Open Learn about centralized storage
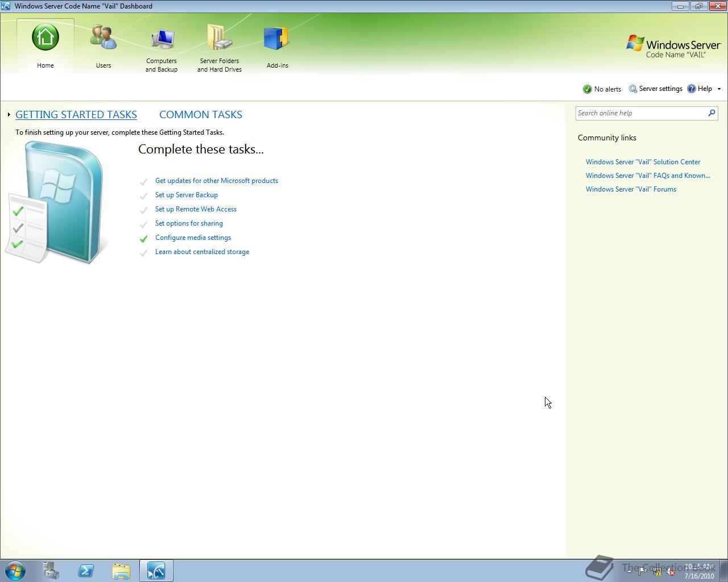 click(202, 252)
